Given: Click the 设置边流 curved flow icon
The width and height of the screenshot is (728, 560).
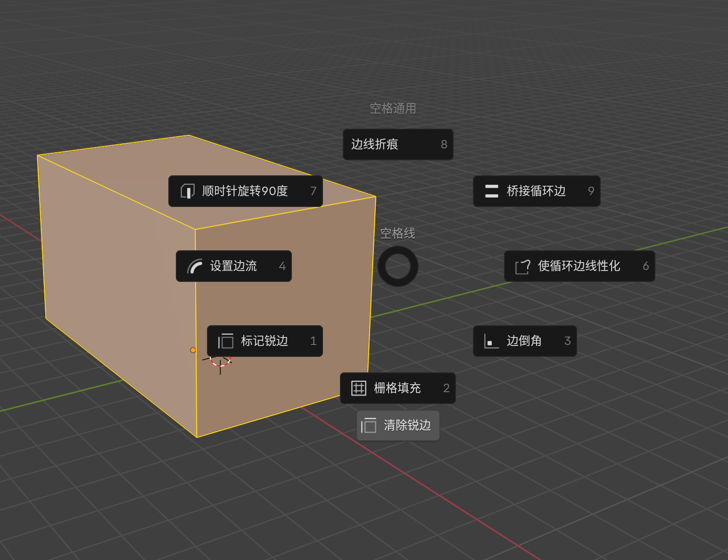Looking at the screenshot, I should pos(195,266).
